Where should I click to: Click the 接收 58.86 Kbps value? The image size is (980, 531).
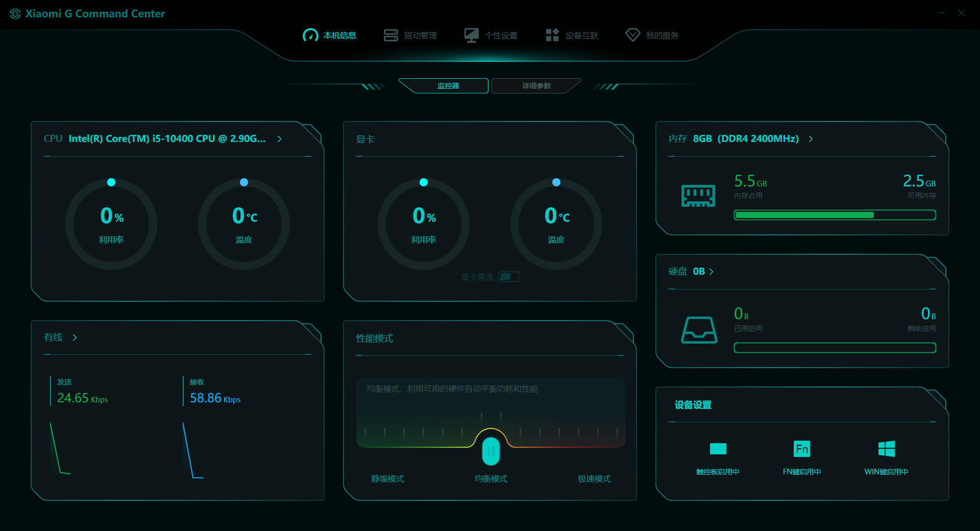coord(215,398)
